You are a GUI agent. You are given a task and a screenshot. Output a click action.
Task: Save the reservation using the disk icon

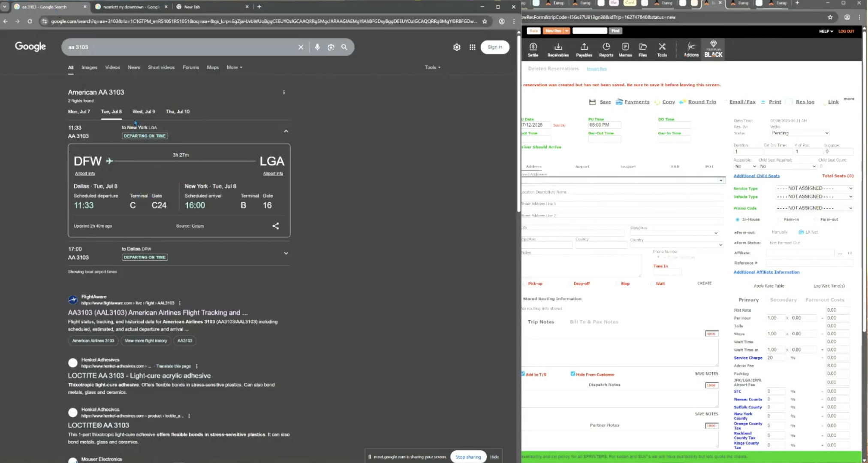pos(592,102)
